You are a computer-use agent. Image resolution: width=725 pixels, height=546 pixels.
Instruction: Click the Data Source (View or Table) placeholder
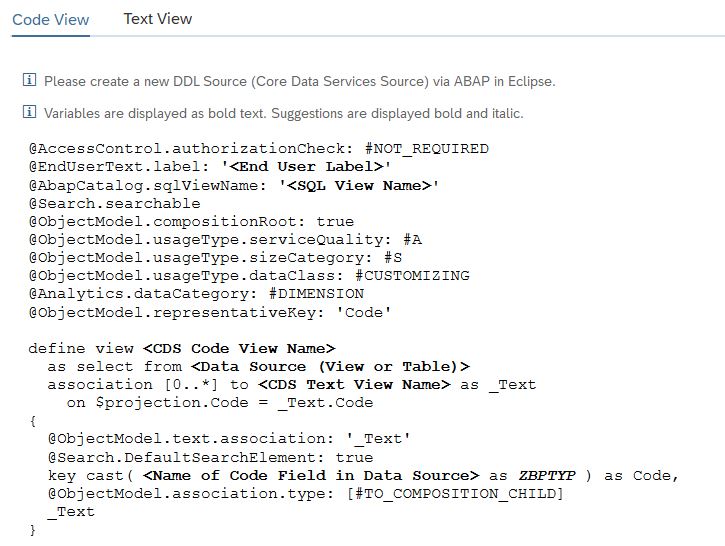click(x=330, y=366)
